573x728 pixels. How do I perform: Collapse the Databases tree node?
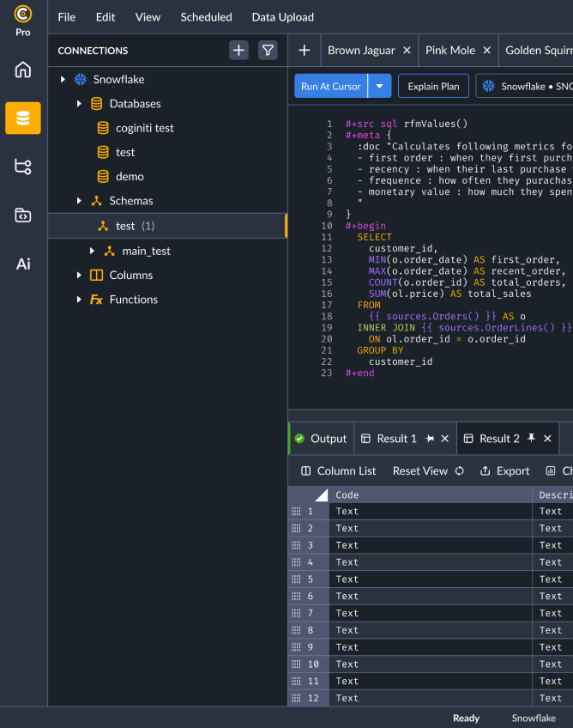(79, 104)
